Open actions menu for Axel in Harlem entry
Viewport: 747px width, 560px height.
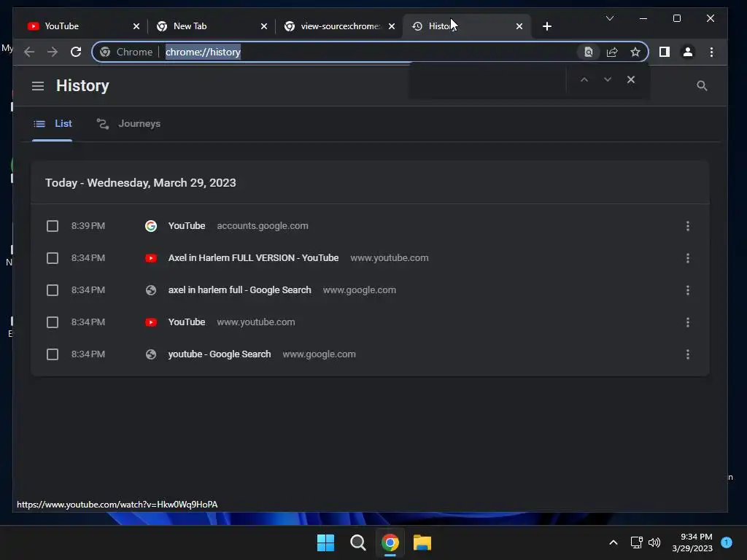pos(687,258)
